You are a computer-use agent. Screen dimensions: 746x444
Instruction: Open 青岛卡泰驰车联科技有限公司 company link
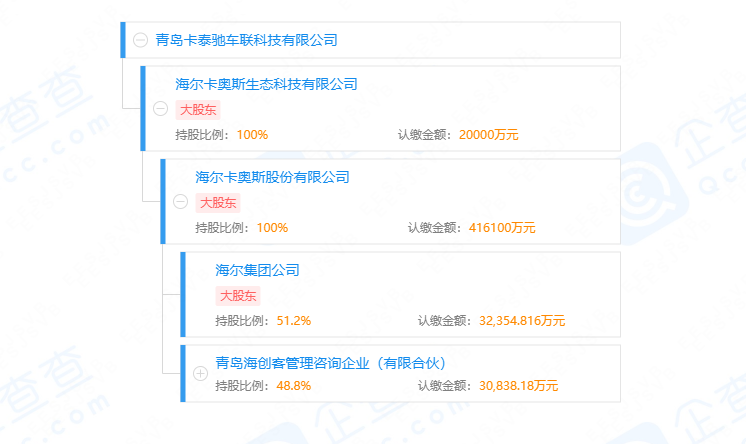coord(246,41)
